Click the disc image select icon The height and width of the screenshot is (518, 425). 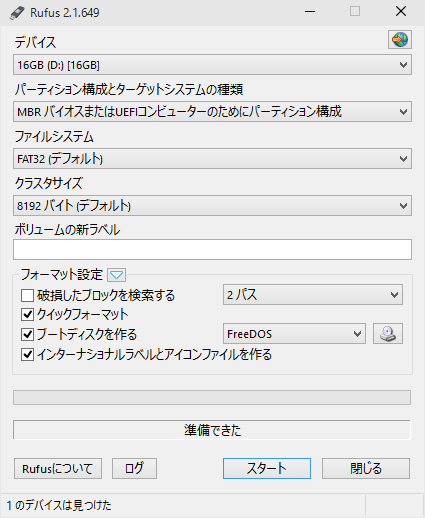point(388,334)
